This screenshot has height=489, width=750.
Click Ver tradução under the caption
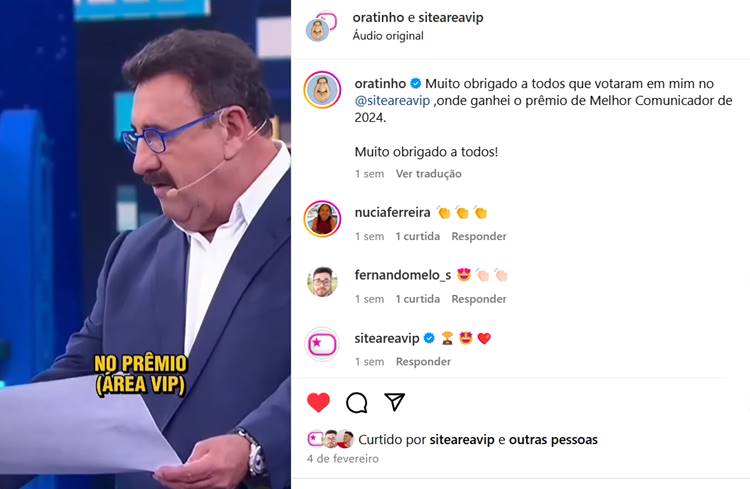pos(429,174)
